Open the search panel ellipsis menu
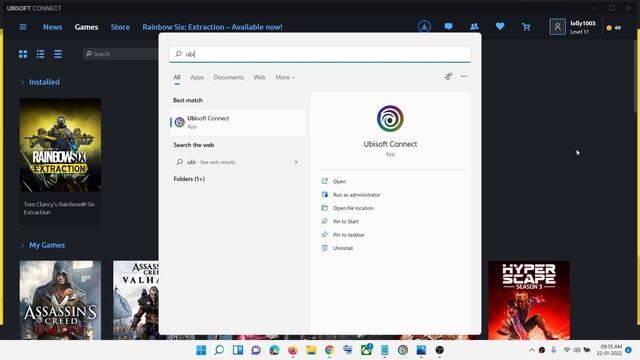 [464, 76]
